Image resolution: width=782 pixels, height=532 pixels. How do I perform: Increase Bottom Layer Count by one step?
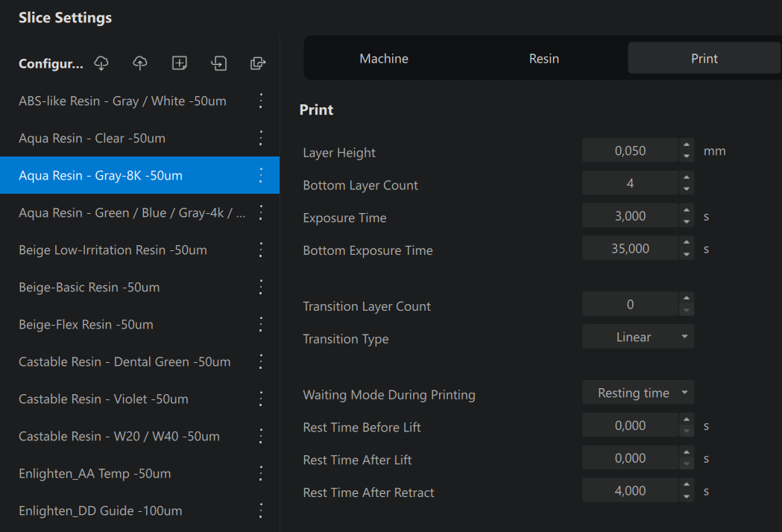[687, 177]
